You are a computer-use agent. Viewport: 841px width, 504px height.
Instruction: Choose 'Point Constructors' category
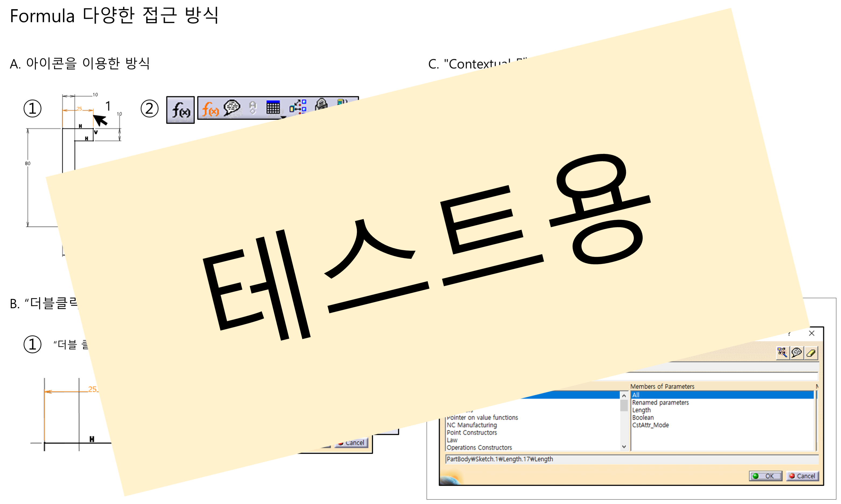(472, 433)
